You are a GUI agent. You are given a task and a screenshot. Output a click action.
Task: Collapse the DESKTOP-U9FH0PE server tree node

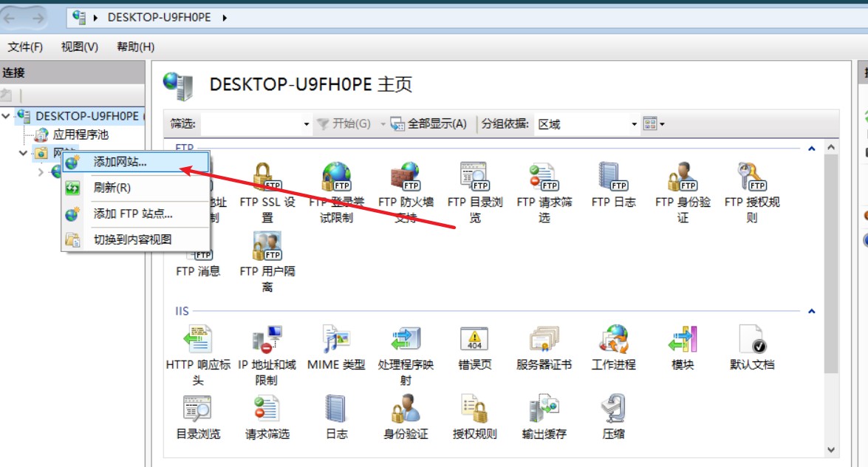point(6,116)
